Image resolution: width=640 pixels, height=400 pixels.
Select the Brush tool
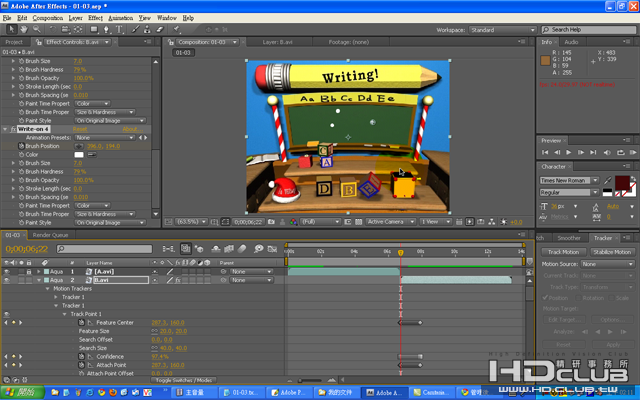coord(135,29)
